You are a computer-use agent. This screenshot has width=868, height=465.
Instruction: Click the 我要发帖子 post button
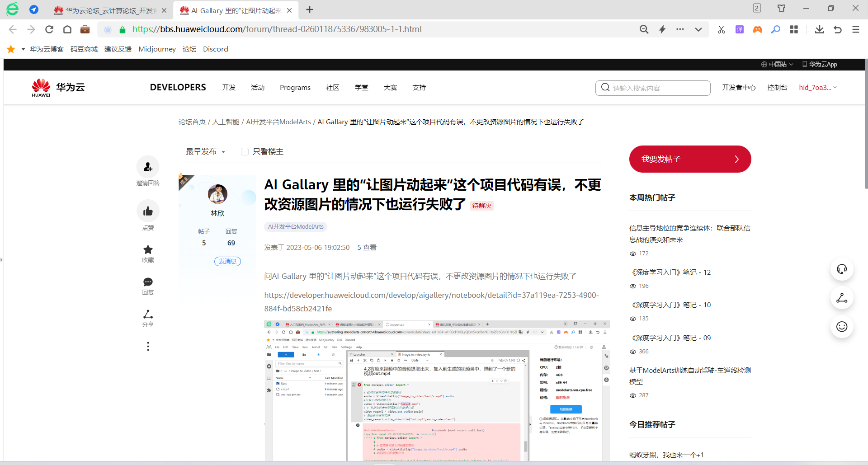click(x=690, y=159)
